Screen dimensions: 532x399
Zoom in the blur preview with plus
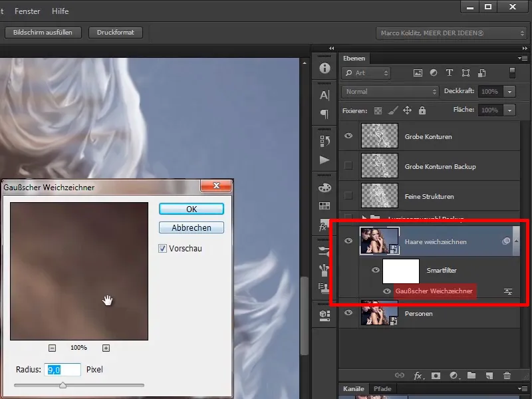(x=106, y=348)
